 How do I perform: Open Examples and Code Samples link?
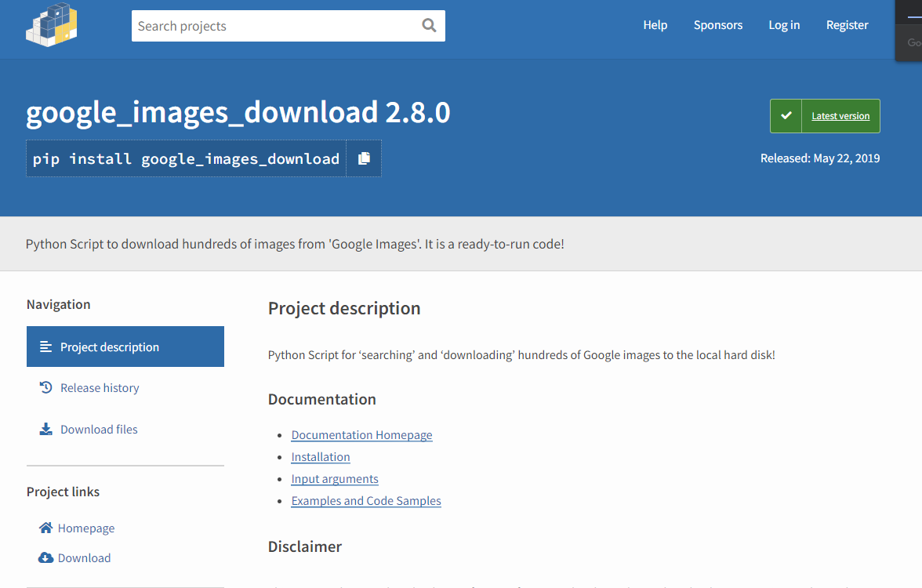pos(365,501)
